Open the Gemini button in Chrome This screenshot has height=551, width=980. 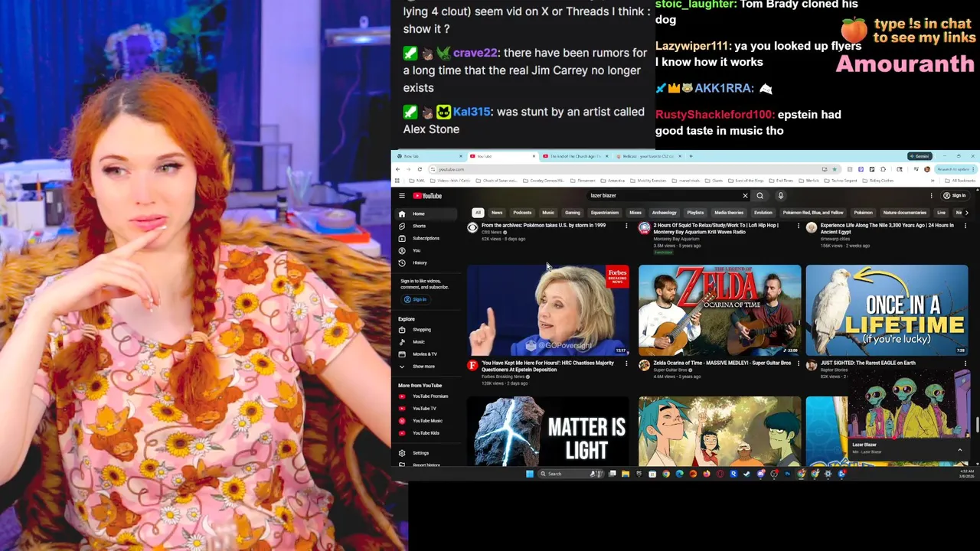click(920, 156)
